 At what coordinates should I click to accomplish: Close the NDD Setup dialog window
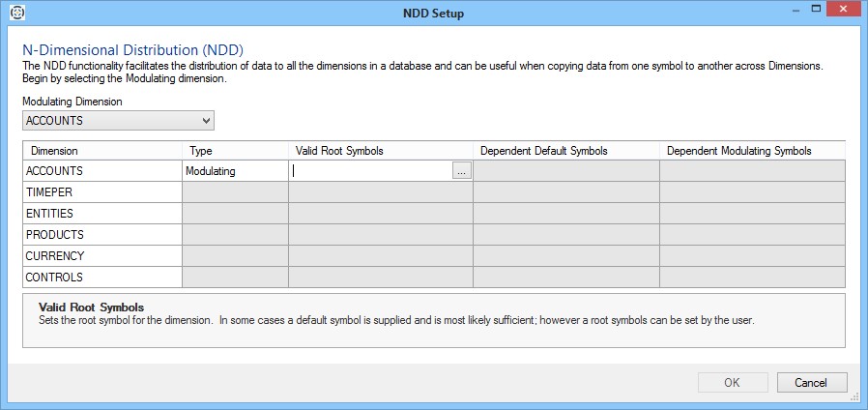pyautogui.click(x=843, y=10)
